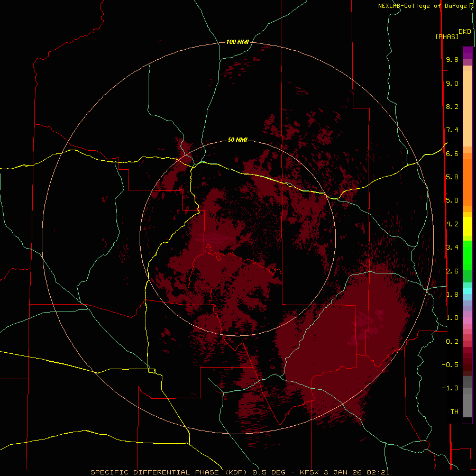
Task: Click the DKD unit label above the color bar
Action: pyautogui.click(x=465, y=32)
